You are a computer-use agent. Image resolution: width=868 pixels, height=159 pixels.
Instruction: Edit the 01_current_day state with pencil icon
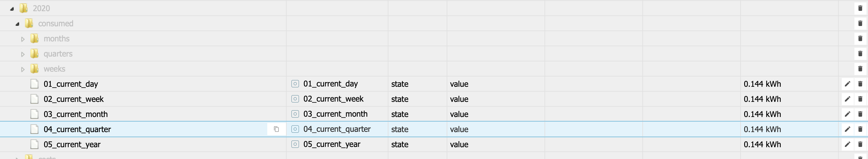click(x=847, y=84)
